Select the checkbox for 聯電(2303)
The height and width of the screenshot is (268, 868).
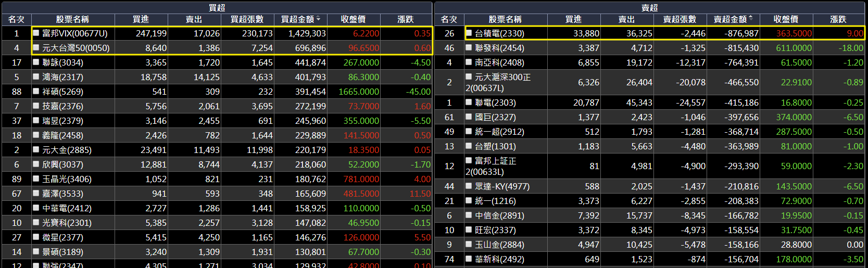[x=469, y=103]
